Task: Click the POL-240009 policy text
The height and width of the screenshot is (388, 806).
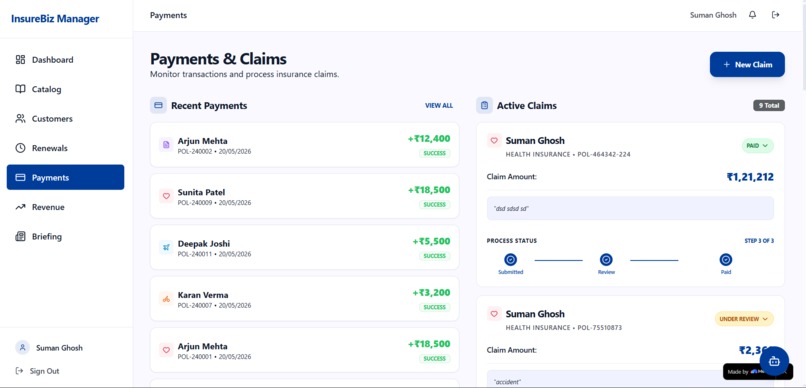Action: pyautogui.click(x=195, y=202)
